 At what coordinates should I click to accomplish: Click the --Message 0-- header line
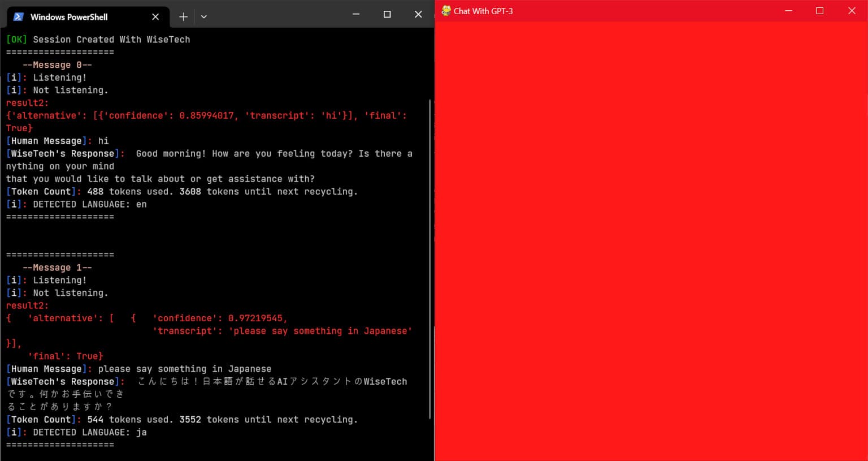57,65
